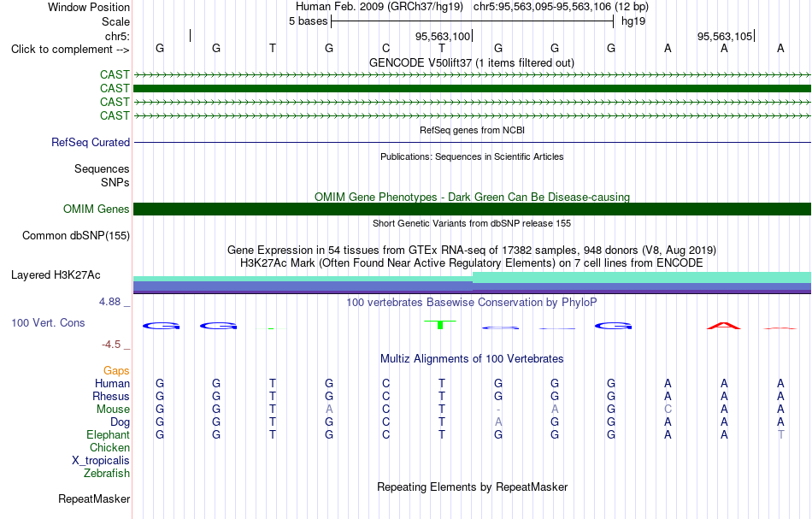Click the 4.88 upper PhyloP axis value

pos(109,302)
